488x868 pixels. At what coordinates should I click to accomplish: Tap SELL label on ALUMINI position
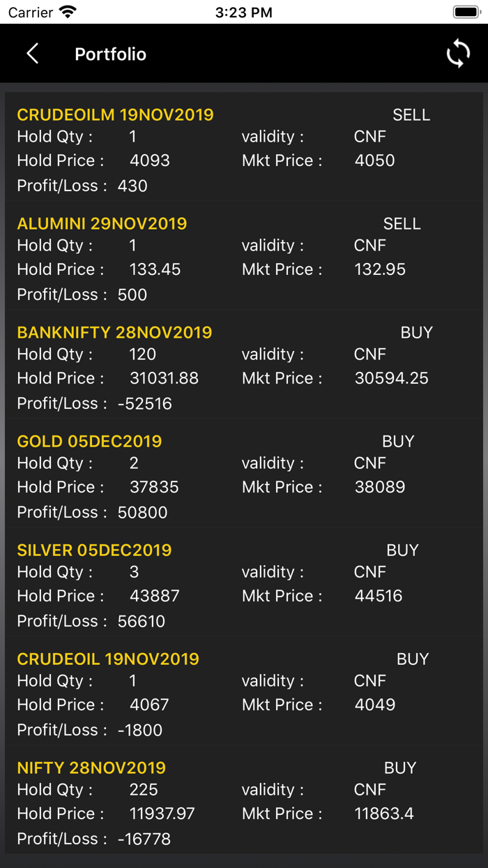(402, 223)
